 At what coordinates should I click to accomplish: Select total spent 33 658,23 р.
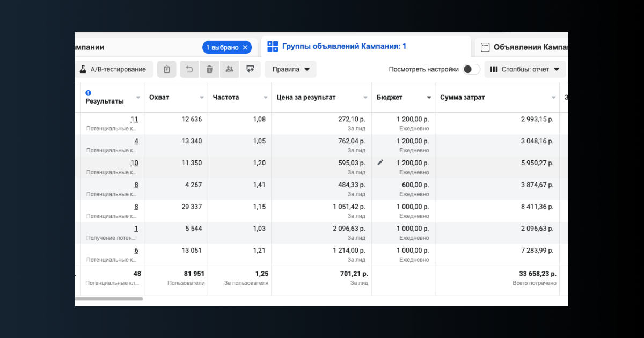[x=537, y=274]
